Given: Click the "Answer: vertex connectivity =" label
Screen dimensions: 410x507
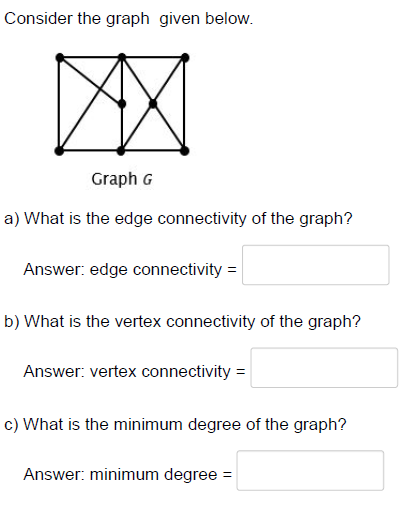Looking at the screenshot, I should pyautogui.click(x=135, y=372).
